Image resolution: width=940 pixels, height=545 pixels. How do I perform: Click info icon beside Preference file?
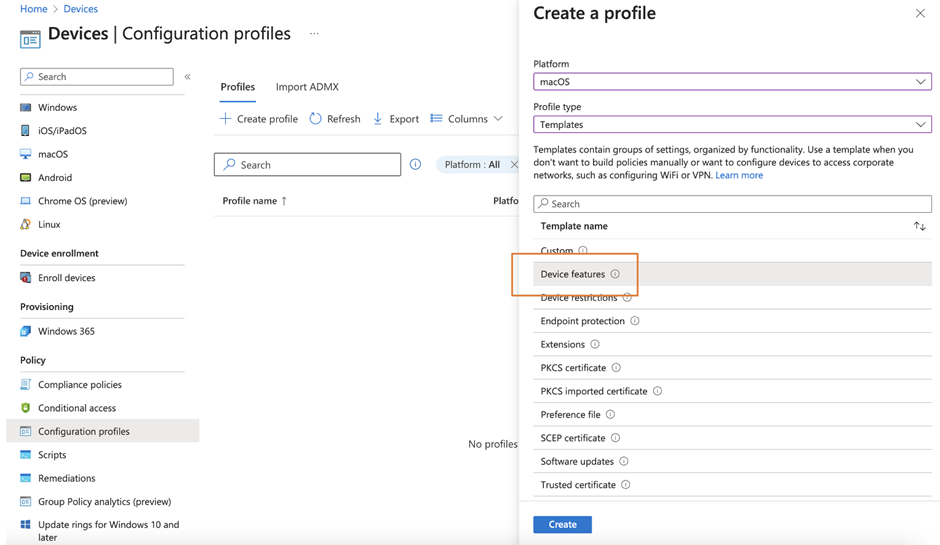tap(610, 414)
